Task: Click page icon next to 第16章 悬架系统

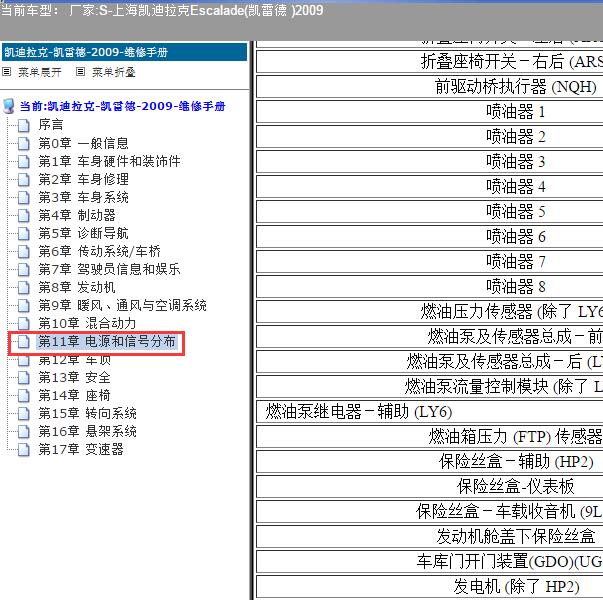Action: coord(24,432)
